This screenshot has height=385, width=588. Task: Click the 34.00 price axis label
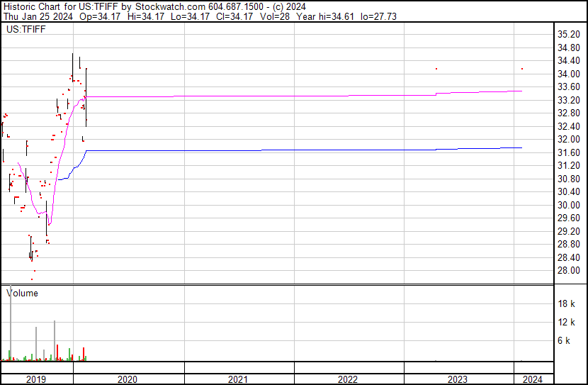click(568, 74)
